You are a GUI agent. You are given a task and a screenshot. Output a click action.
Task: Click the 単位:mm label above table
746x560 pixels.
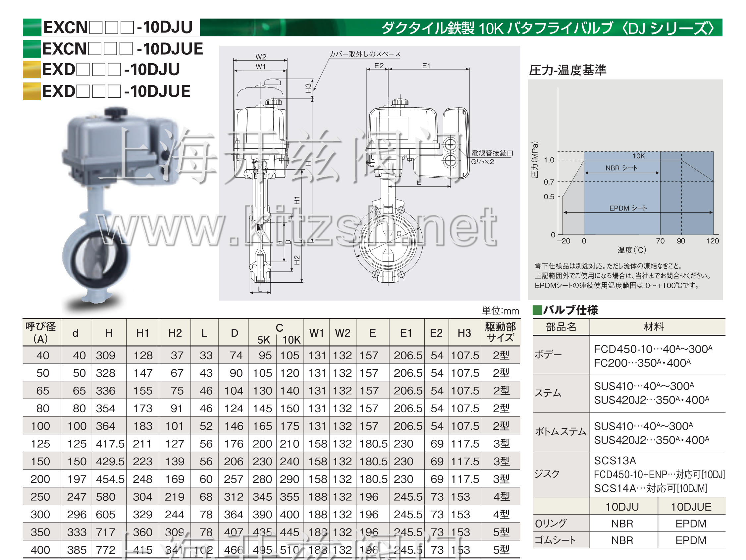[500, 311]
